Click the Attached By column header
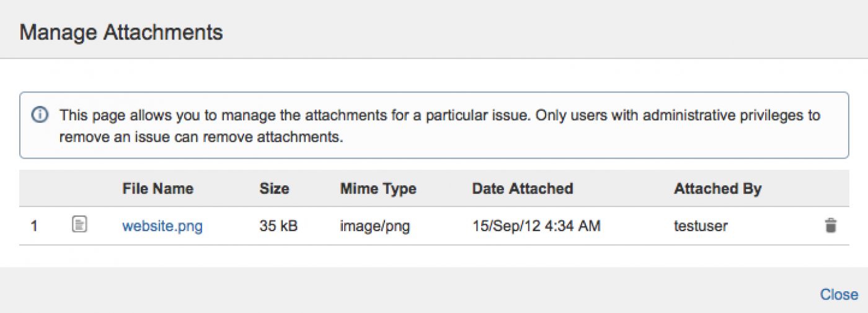Viewport: 868px width, 313px height. [x=717, y=188]
